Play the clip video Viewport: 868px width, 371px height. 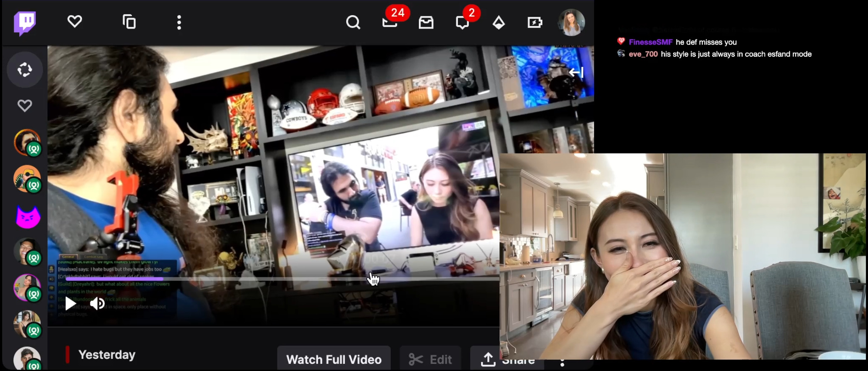pos(70,303)
